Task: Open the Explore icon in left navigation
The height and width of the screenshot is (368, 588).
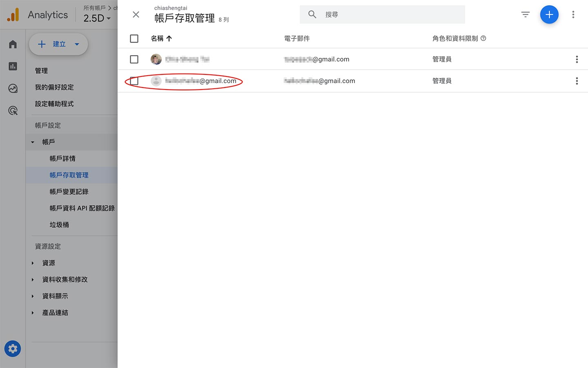Action: pyautogui.click(x=13, y=88)
